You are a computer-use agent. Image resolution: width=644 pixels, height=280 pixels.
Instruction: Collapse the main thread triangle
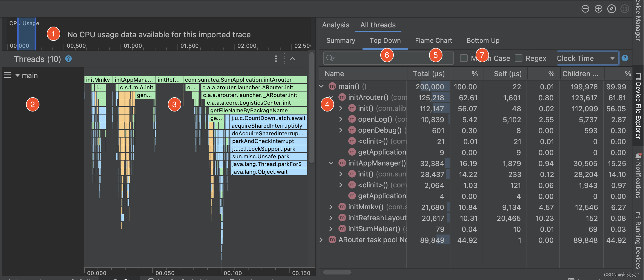click(17, 75)
